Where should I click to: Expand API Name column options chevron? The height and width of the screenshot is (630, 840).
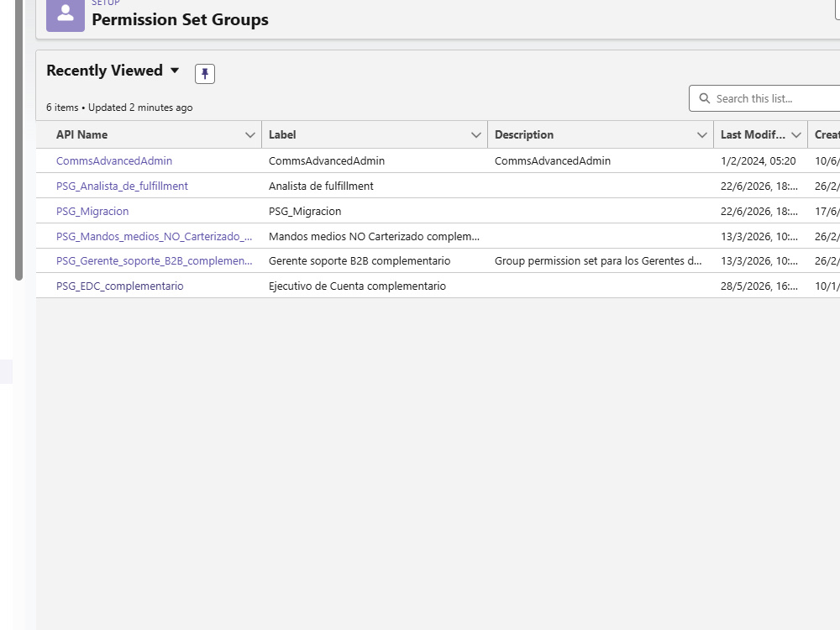pos(249,135)
